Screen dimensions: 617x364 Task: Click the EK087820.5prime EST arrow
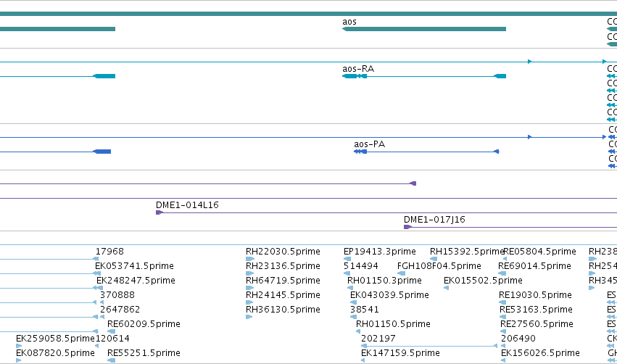[x=19, y=360]
